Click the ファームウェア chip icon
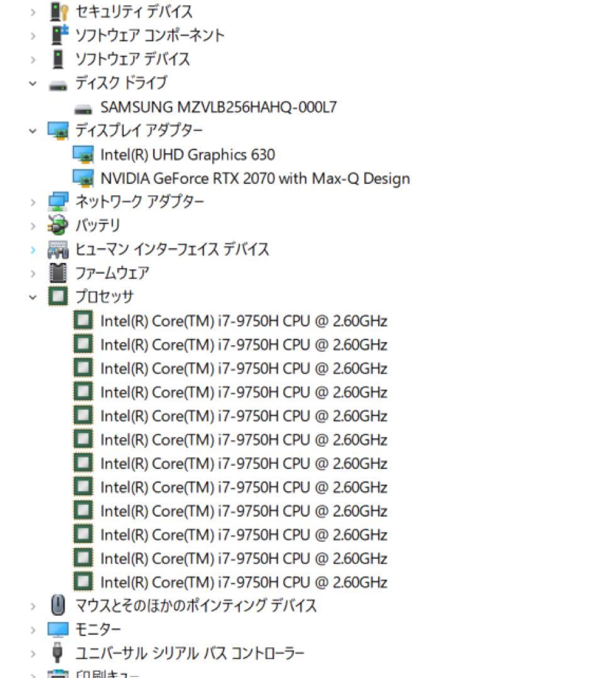616x678 pixels. coord(57,272)
